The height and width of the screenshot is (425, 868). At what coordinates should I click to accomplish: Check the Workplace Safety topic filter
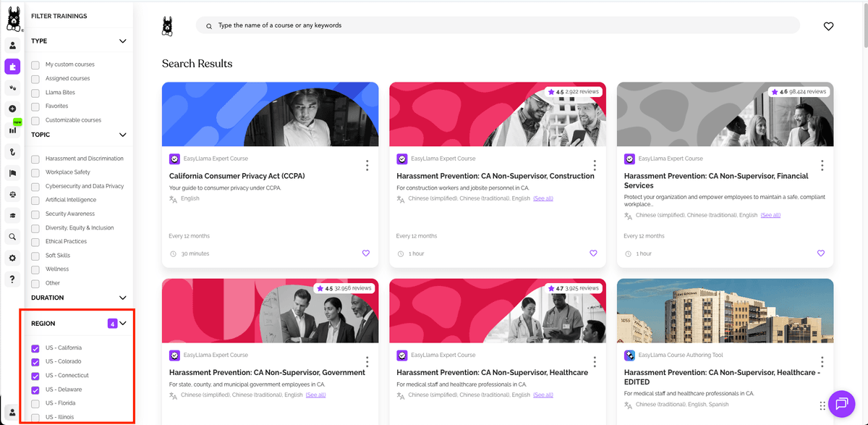(x=35, y=172)
